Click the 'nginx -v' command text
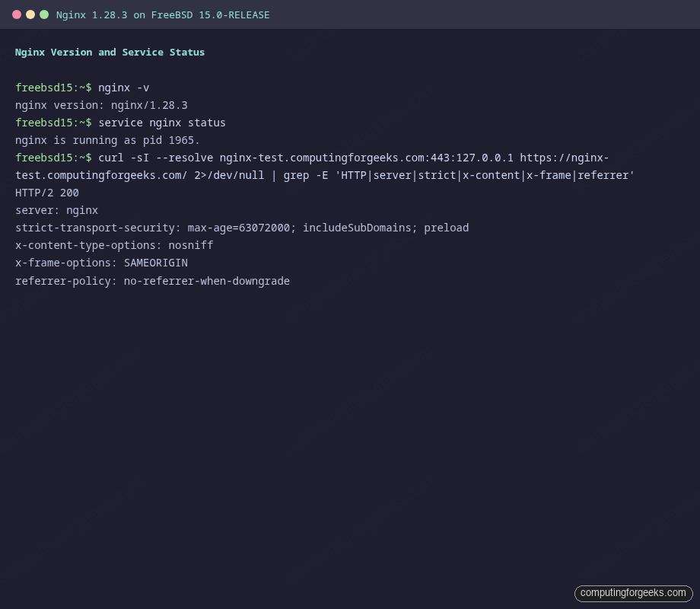700x609 pixels. (x=123, y=88)
